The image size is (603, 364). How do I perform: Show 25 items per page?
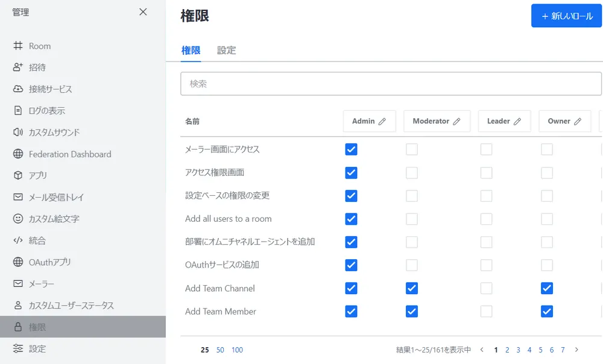click(x=205, y=350)
